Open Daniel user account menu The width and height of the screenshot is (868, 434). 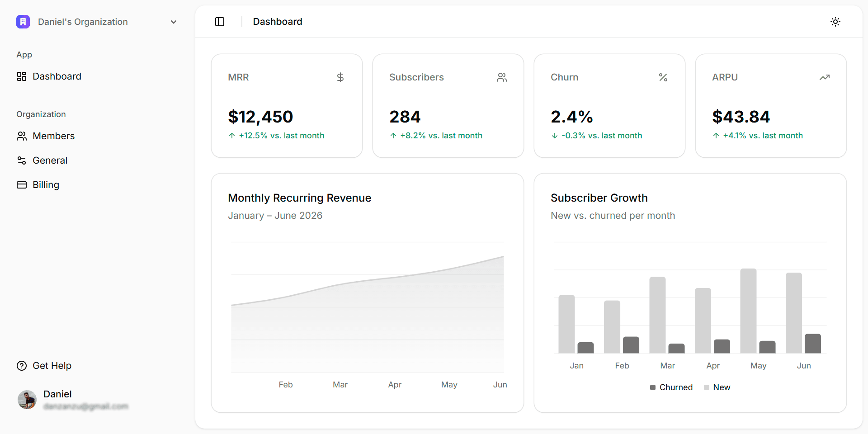(x=97, y=400)
